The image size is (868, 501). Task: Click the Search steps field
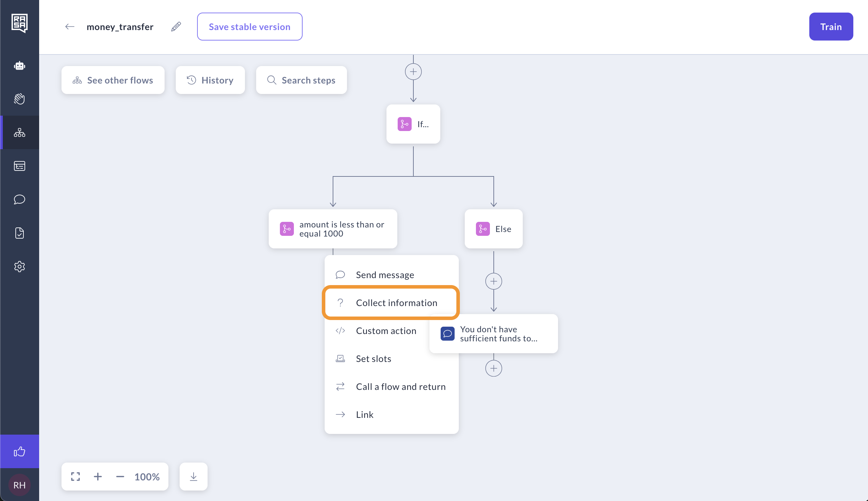(x=301, y=80)
